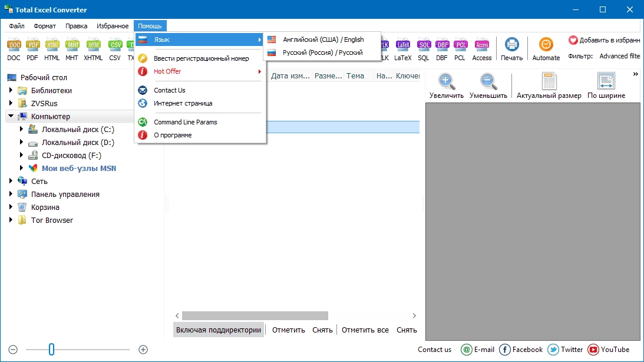This screenshot has height=362, width=644.
Task: Open the Файл menu
Action: click(x=17, y=26)
